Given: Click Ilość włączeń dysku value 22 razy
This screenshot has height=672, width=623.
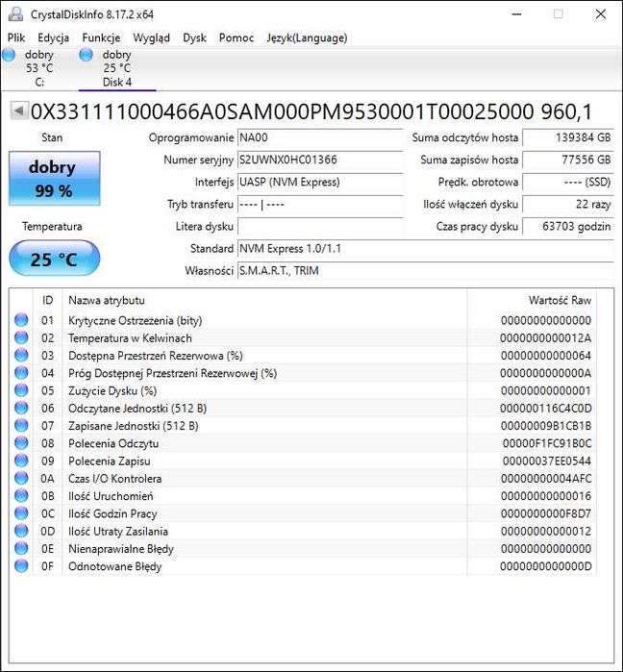Looking at the screenshot, I should click(568, 205).
